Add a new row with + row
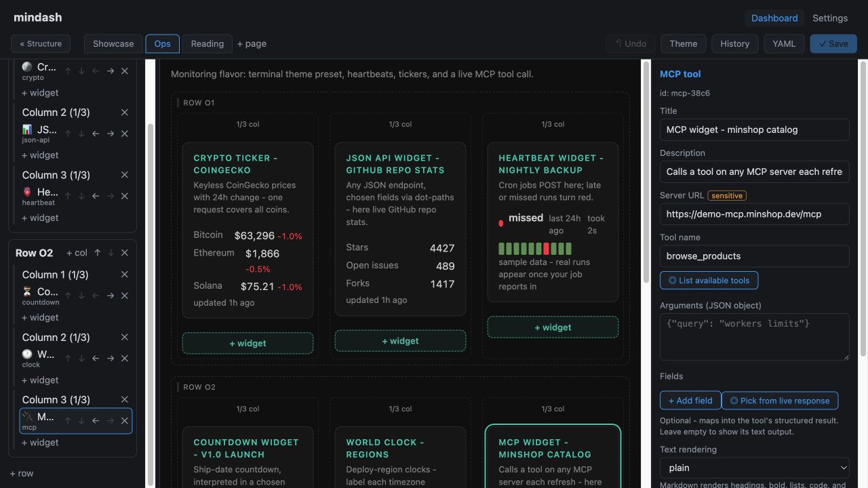 pos(22,473)
